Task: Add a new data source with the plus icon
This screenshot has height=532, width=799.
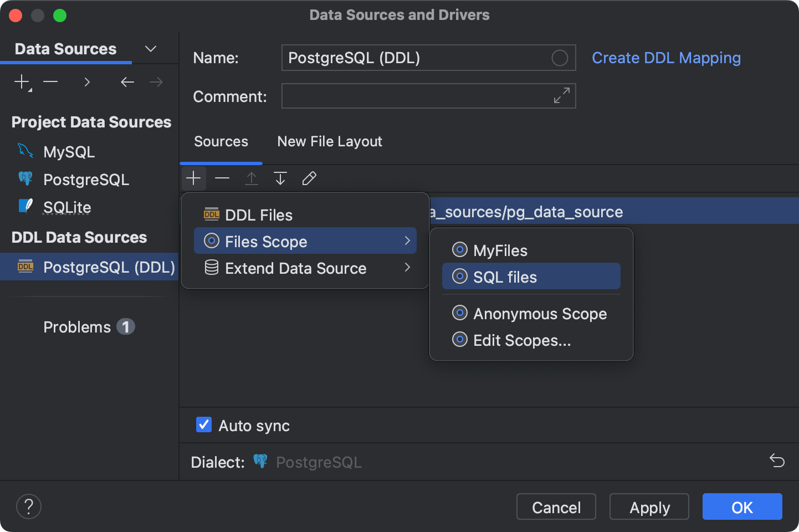Action: (21, 81)
